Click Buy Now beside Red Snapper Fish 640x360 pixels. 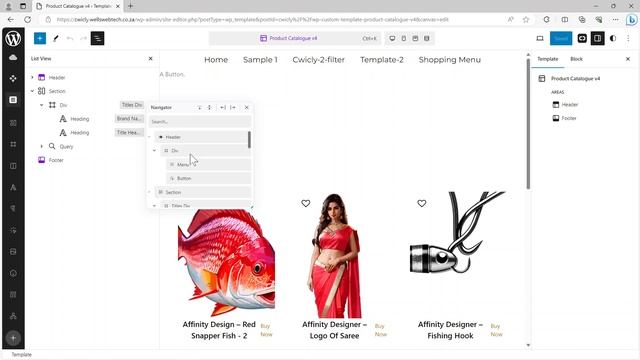266,330
